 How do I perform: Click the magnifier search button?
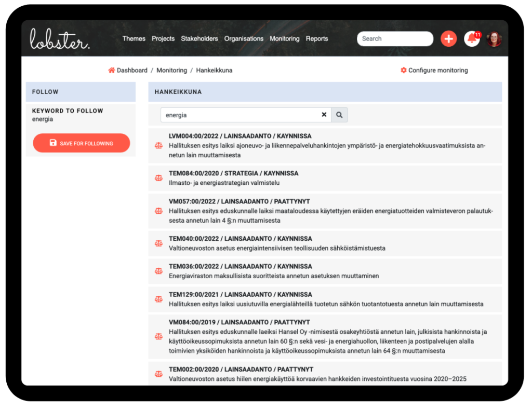coord(339,115)
